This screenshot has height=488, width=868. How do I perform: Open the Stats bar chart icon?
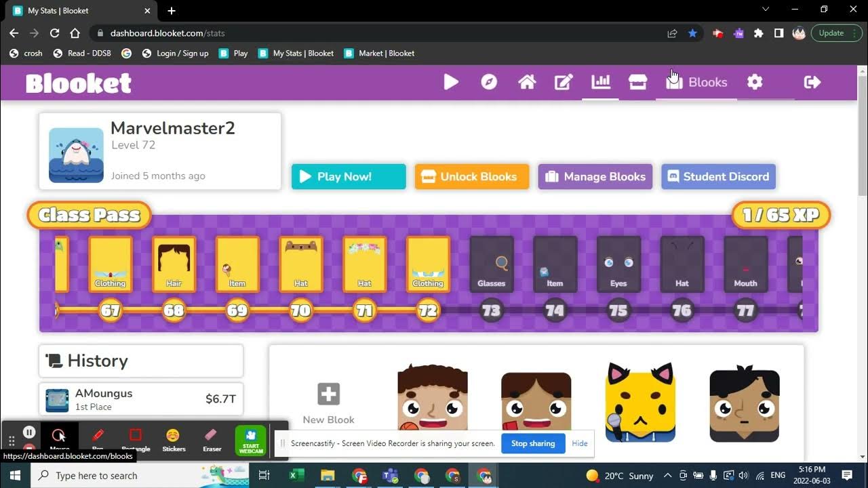pyautogui.click(x=601, y=82)
